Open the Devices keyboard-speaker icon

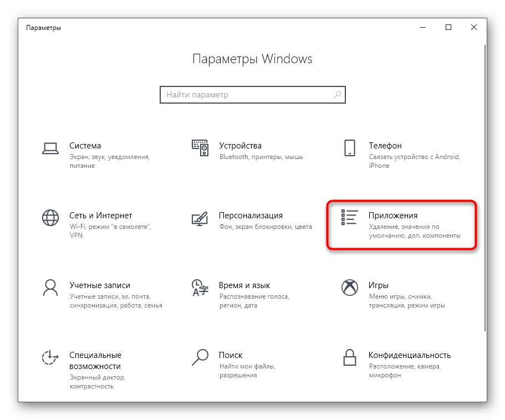(x=200, y=148)
